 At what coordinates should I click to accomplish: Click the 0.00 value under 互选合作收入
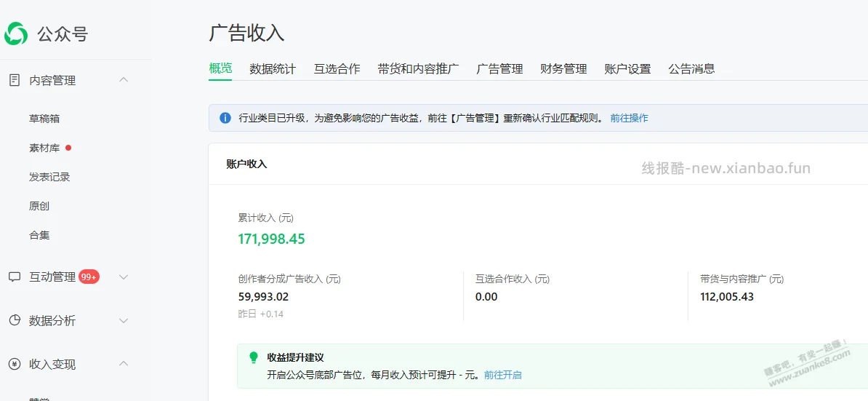[x=486, y=297]
